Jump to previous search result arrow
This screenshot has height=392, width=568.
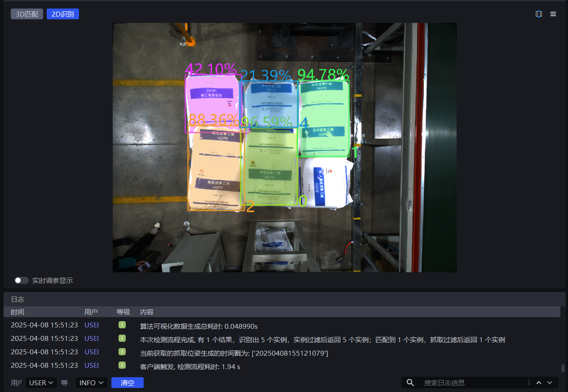tap(539, 383)
